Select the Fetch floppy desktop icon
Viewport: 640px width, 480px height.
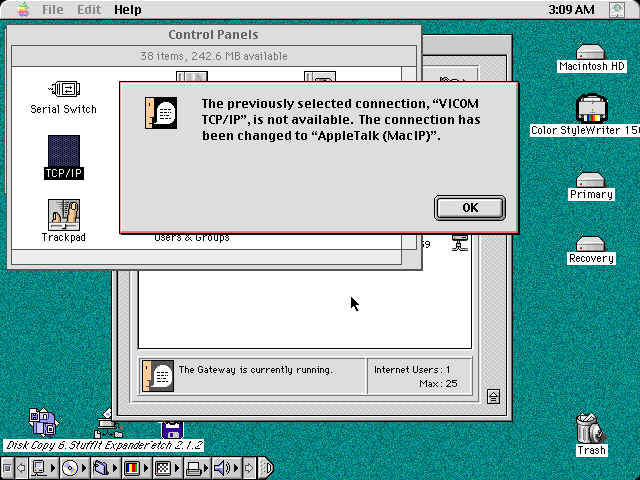(x=173, y=430)
